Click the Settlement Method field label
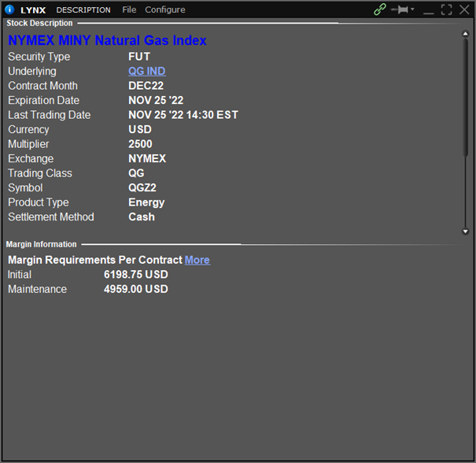This screenshot has width=476, height=463. pos(51,217)
